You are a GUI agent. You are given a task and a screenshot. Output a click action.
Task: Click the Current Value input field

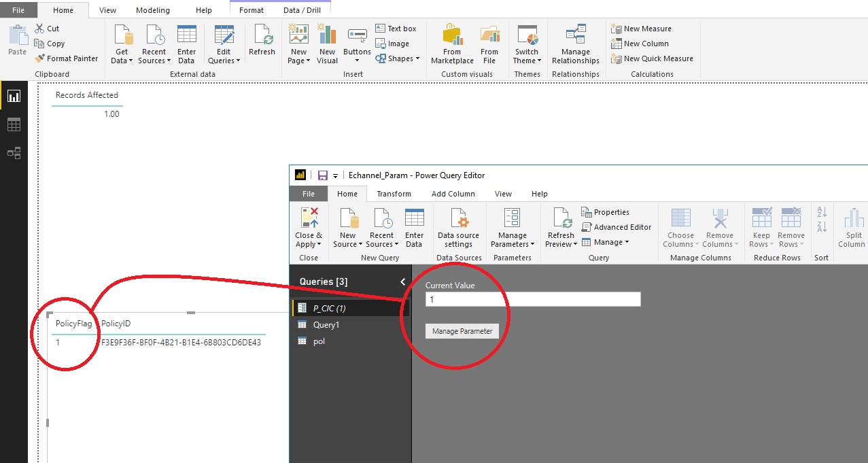coord(533,299)
